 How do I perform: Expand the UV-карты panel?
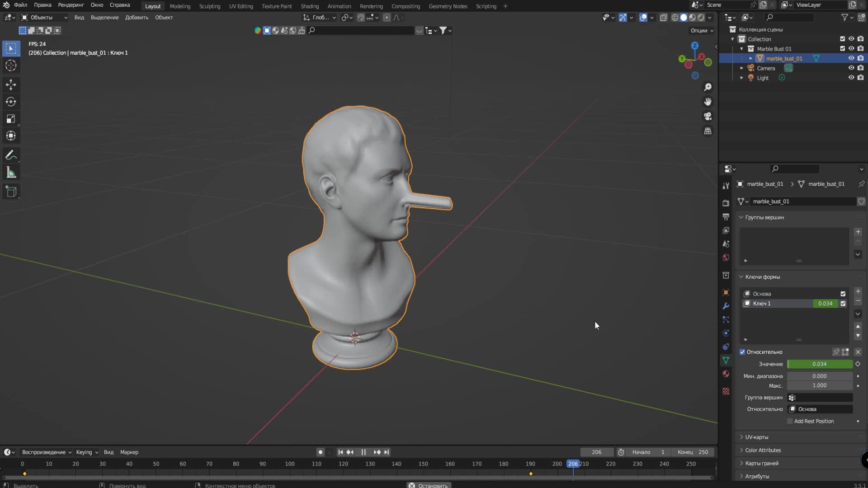(x=756, y=437)
